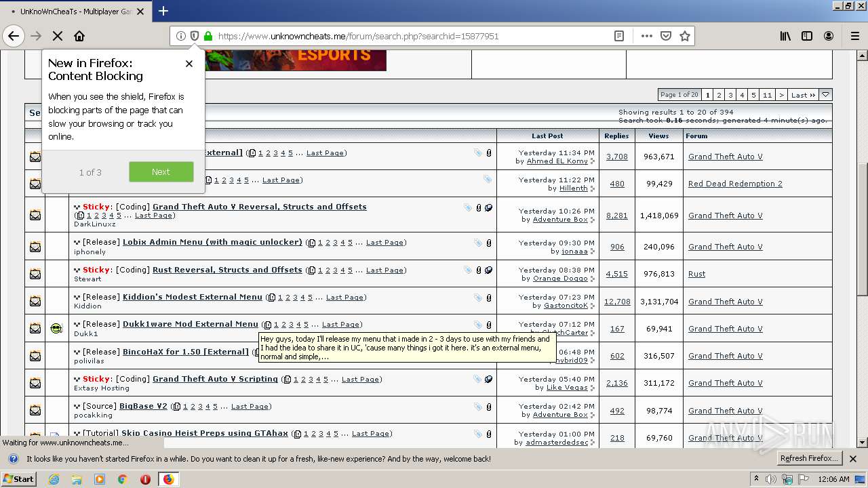
Task: Close the Refresh Firefox notification bar
Action: (853, 459)
